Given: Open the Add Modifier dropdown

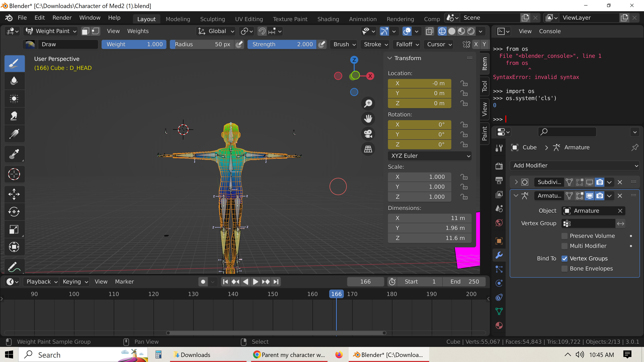Looking at the screenshot, I should 575,165.
